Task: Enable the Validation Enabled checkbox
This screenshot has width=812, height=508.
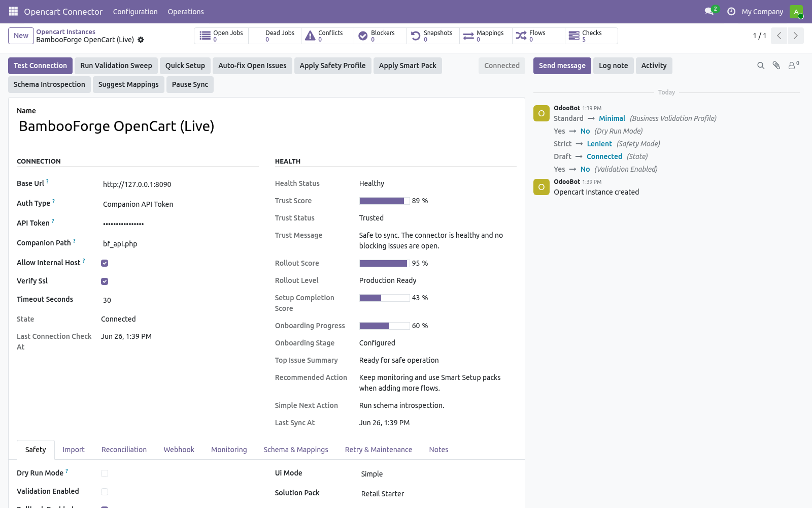Action: [105, 492]
